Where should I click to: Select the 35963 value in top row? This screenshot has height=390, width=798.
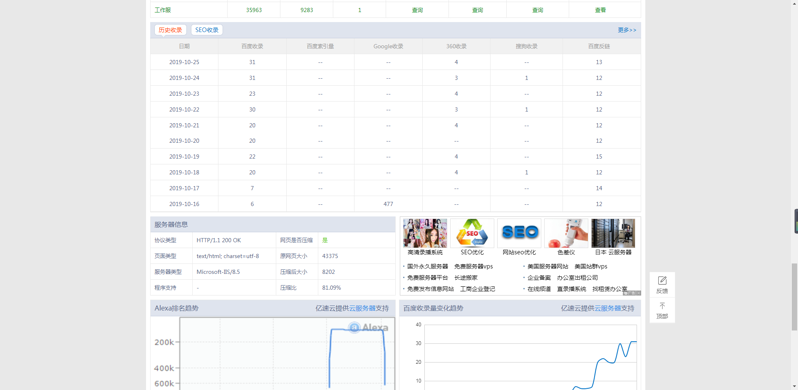coord(253,10)
